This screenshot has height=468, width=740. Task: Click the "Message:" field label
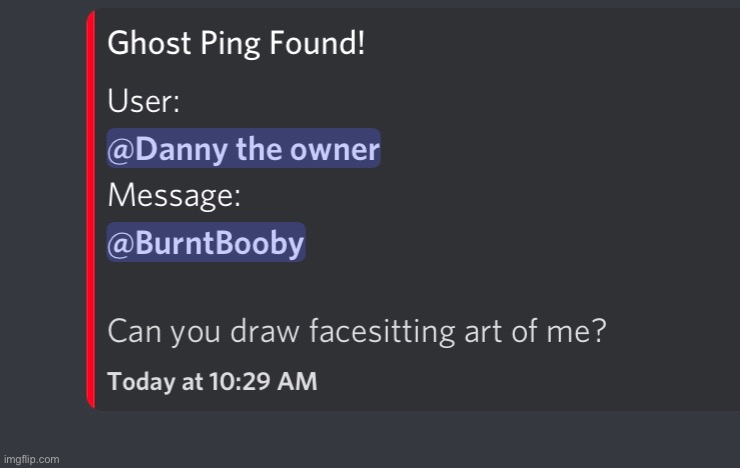(173, 197)
